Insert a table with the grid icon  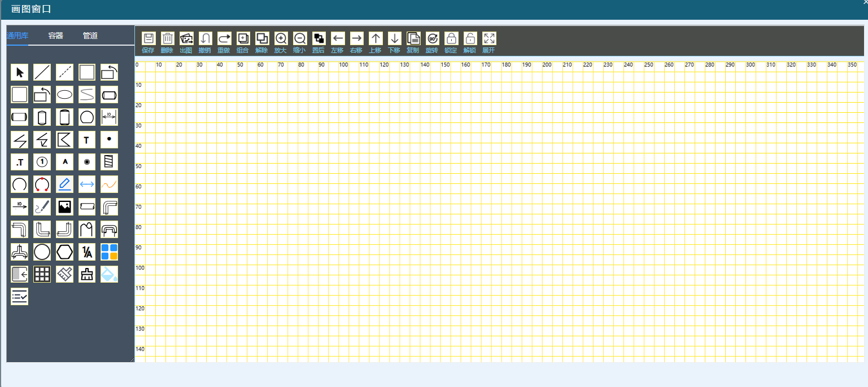click(42, 274)
